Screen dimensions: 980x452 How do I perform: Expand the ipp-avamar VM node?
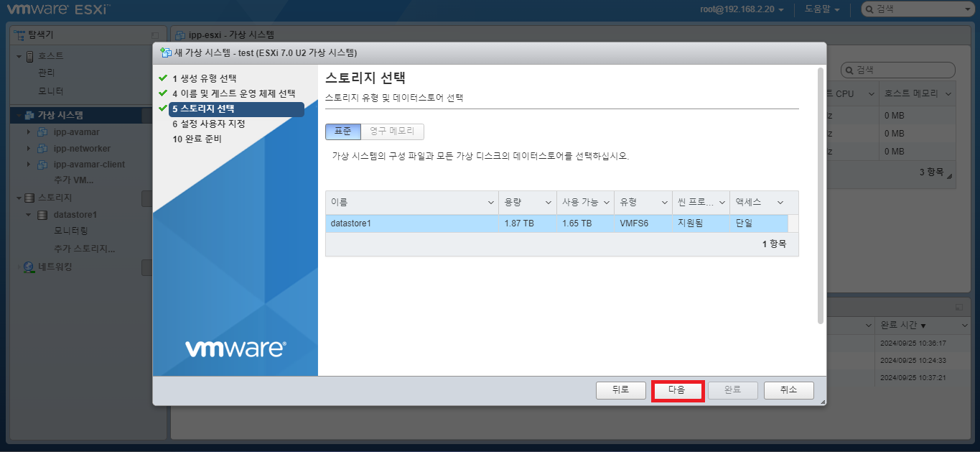click(x=29, y=132)
